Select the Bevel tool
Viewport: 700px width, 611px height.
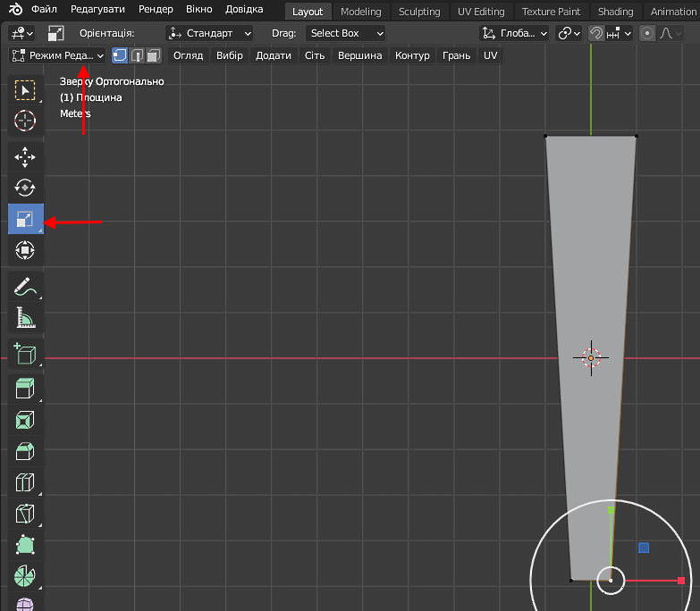pyautogui.click(x=25, y=451)
